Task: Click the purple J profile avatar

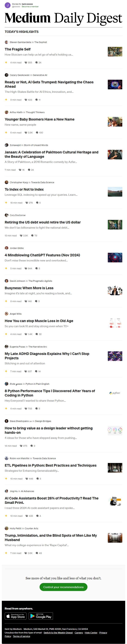Action: click(7, 5)
